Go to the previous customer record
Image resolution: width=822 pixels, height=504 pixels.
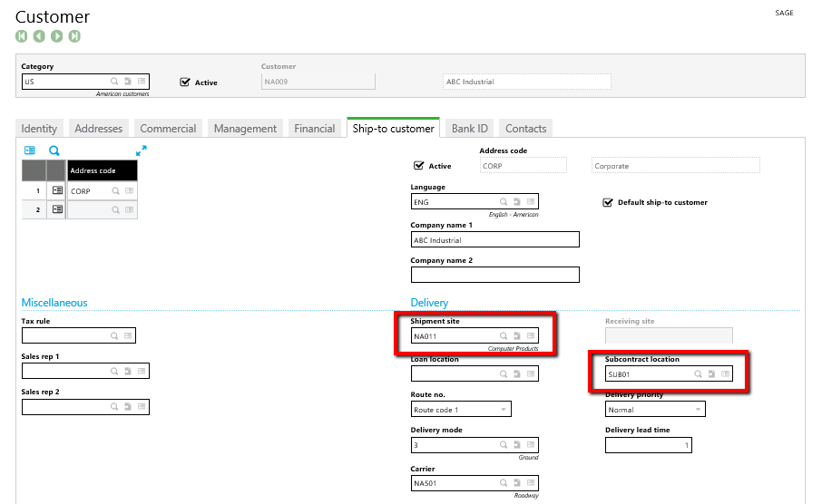[x=39, y=36]
